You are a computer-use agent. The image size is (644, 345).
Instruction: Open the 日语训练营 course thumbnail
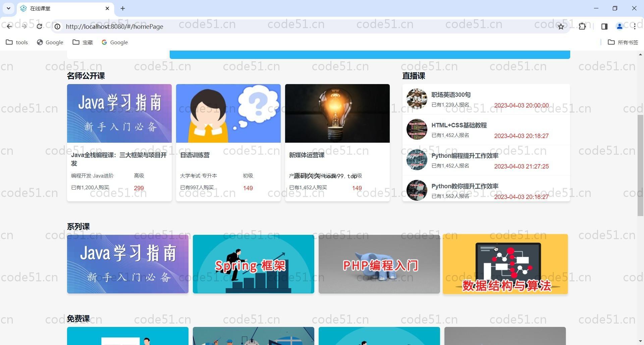point(228,113)
